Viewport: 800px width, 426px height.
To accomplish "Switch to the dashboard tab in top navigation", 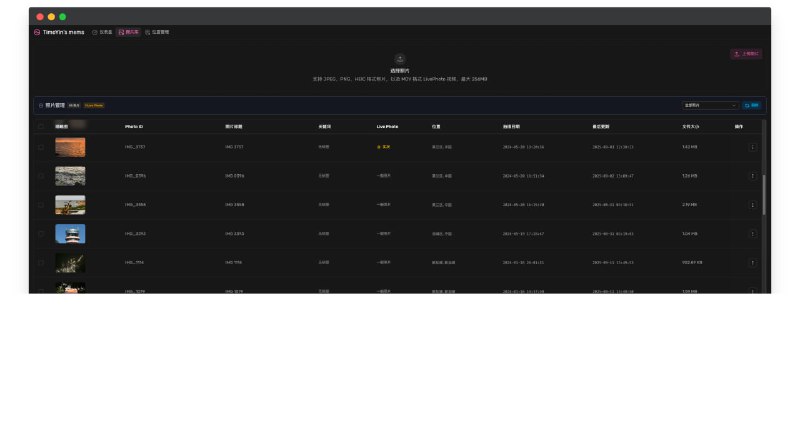I will pos(102,32).
